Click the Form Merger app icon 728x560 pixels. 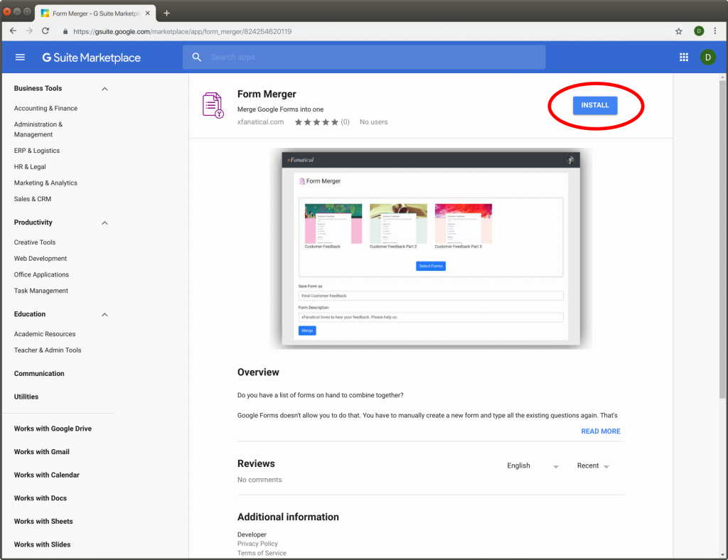click(213, 105)
